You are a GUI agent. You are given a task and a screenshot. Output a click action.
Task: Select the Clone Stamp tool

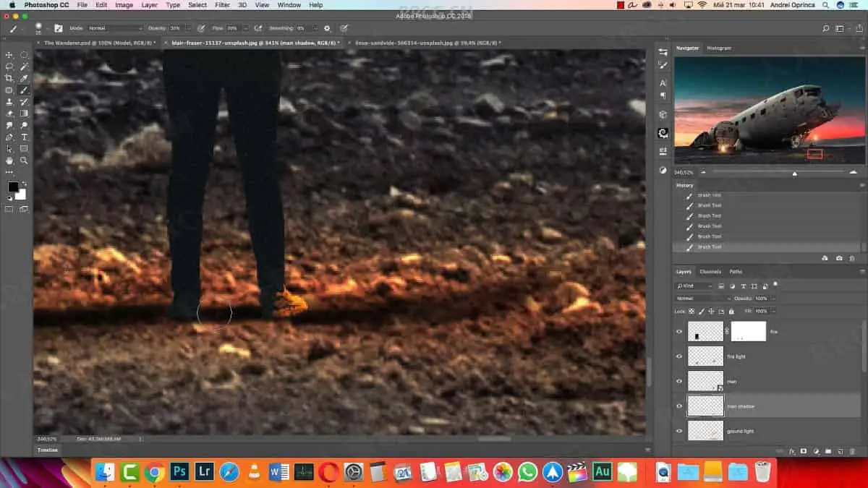9,102
